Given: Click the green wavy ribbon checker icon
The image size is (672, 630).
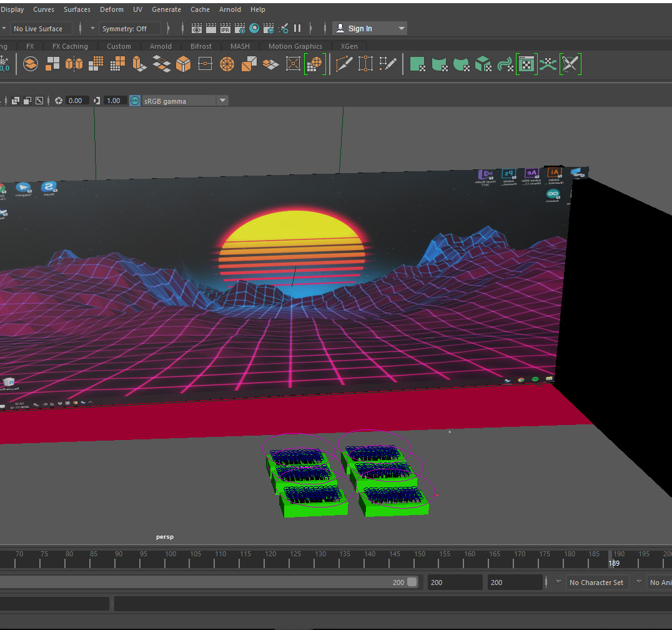Looking at the screenshot, I should point(505,64).
